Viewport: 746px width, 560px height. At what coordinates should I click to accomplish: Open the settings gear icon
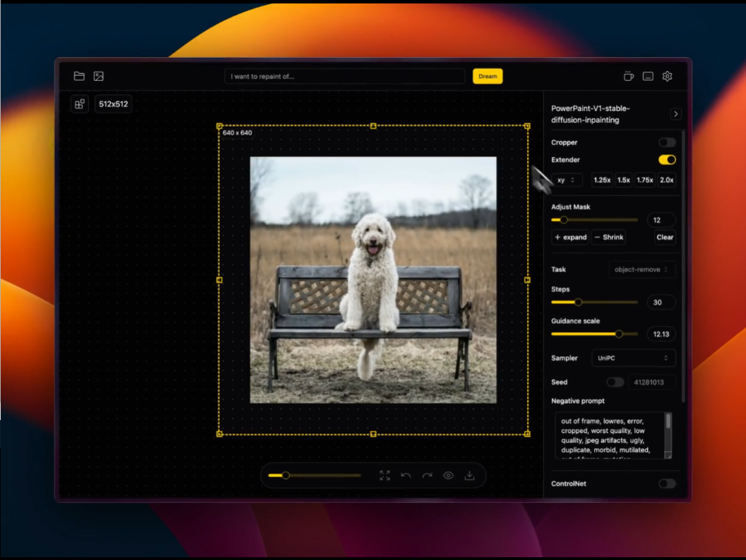click(667, 77)
